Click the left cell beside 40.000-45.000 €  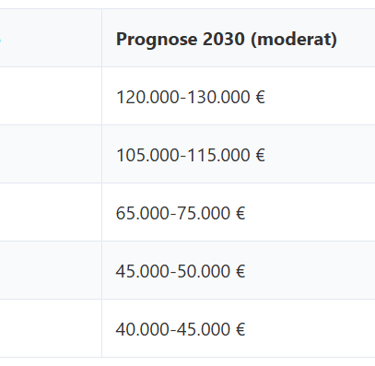click(51, 329)
